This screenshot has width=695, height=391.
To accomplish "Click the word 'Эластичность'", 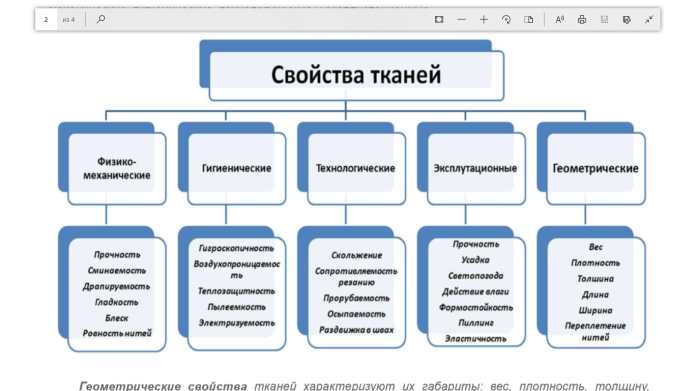I will [476, 339].
